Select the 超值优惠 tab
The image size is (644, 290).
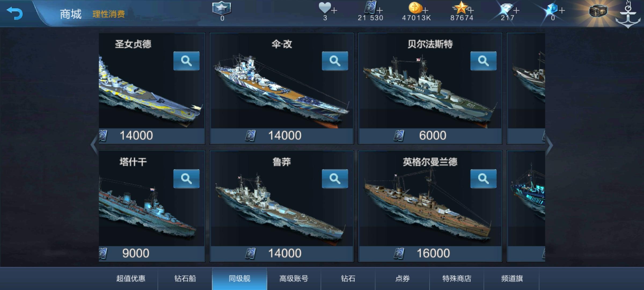(x=131, y=279)
